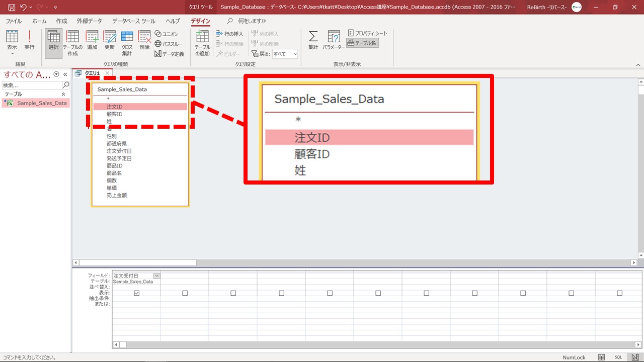Click the テーブルの追加 add tables icon
This screenshot has height=362, width=644.
tap(202, 42)
